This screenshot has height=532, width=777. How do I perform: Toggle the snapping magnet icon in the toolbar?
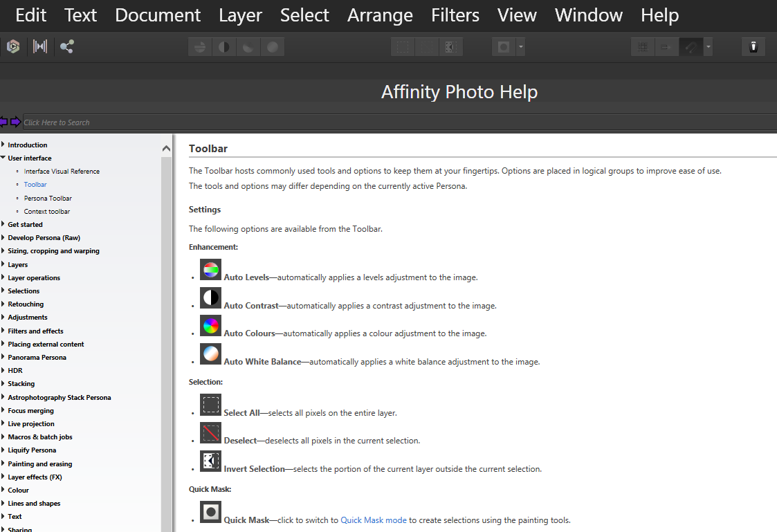pos(691,47)
